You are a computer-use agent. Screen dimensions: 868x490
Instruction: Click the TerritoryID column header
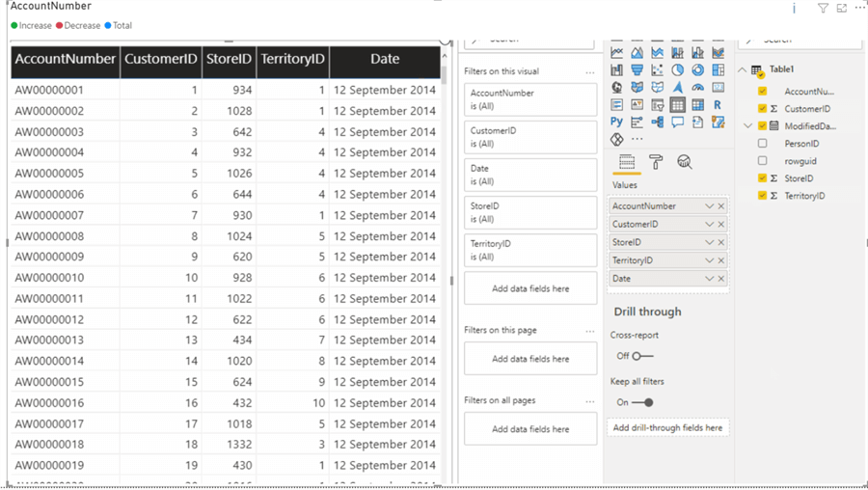click(292, 59)
